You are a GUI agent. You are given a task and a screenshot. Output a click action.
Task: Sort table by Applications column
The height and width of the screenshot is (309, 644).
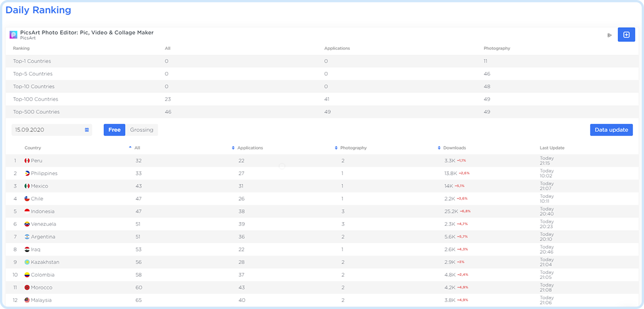pyautogui.click(x=250, y=148)
